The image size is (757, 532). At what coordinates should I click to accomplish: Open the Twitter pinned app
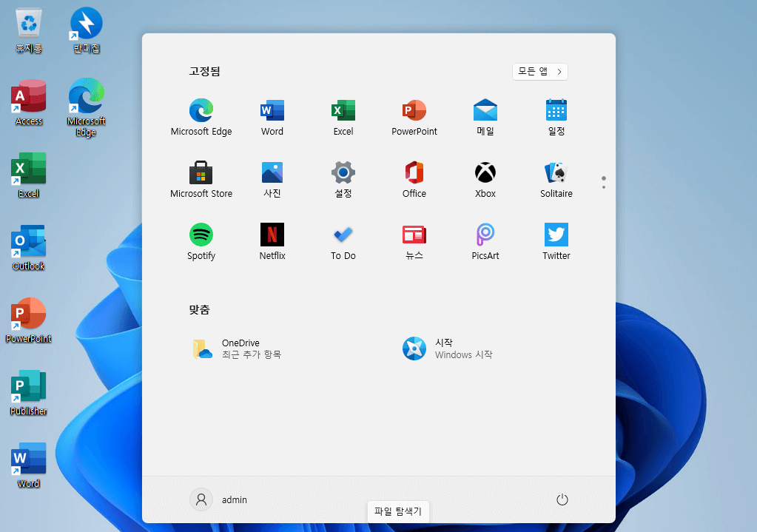pyautogui.click(x=556, y=241)
